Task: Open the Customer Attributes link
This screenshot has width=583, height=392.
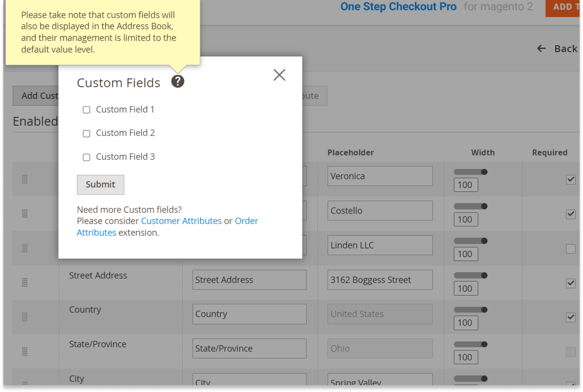Action: 181,221
